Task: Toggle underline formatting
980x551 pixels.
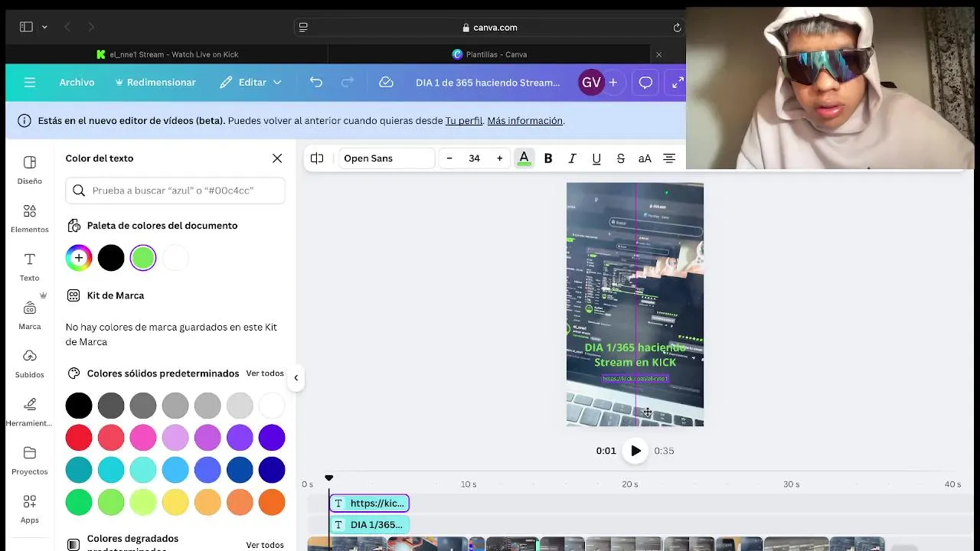Action: click(x=596, y=158)
